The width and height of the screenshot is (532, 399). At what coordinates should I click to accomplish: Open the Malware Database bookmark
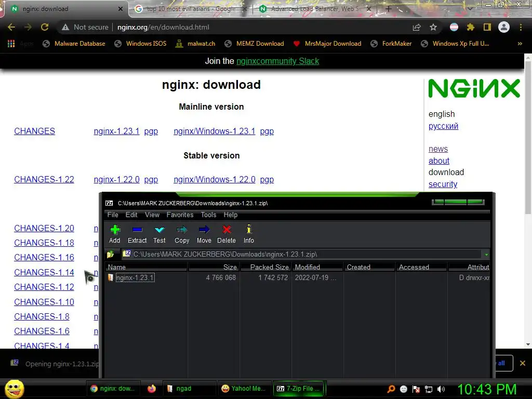click(74, 44)
